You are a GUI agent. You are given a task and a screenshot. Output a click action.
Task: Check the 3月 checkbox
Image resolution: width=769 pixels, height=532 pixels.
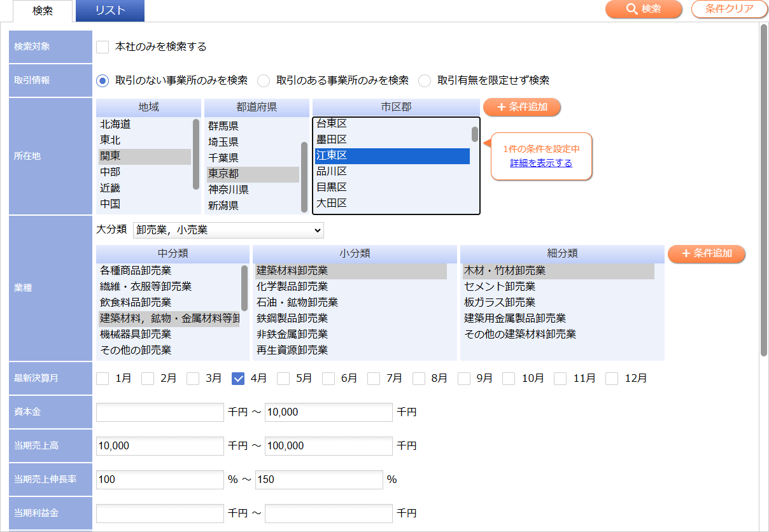pos(193,379)
